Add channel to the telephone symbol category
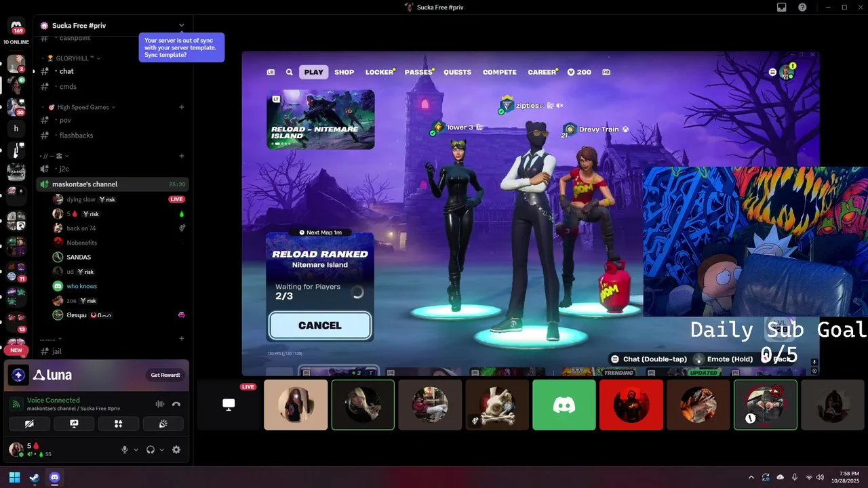868x488 pixels. click(181, 156)
